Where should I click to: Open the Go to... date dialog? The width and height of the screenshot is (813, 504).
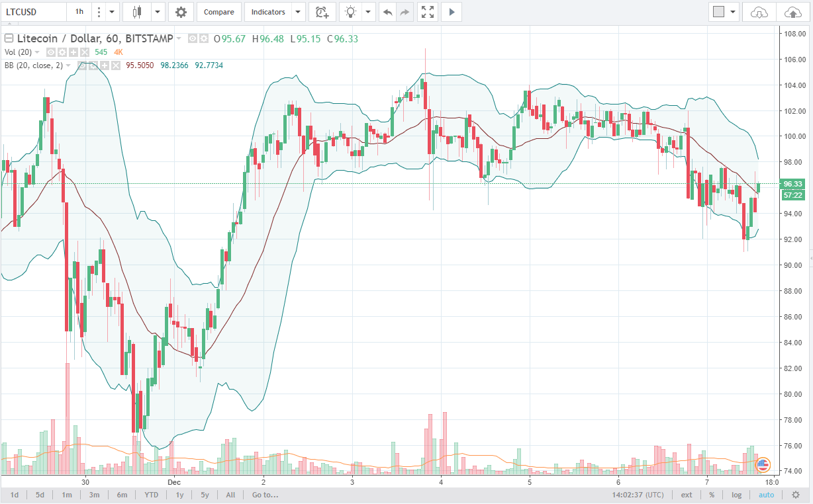point(265,495)
